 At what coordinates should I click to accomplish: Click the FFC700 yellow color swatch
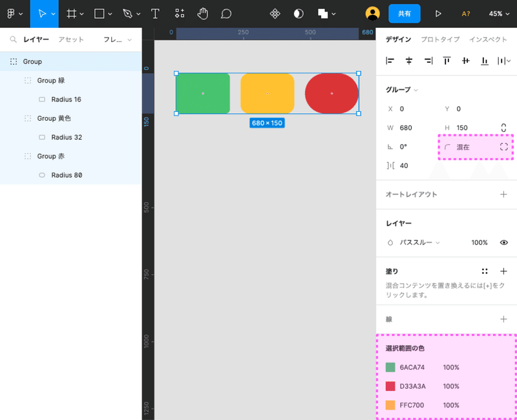(x=390, y=405)
